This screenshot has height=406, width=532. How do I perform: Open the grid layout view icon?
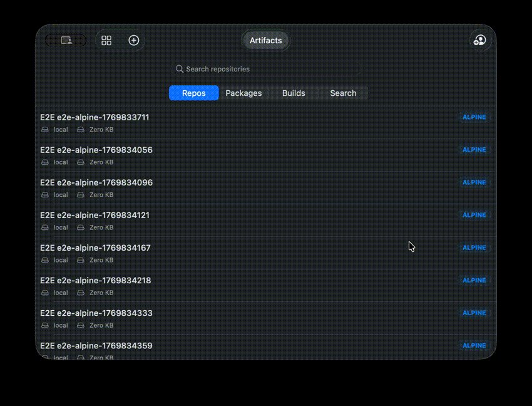coord(106,40)
